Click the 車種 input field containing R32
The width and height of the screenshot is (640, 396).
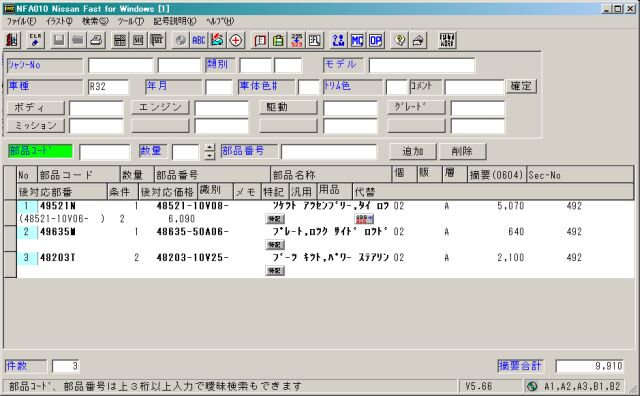coord(109,87)
